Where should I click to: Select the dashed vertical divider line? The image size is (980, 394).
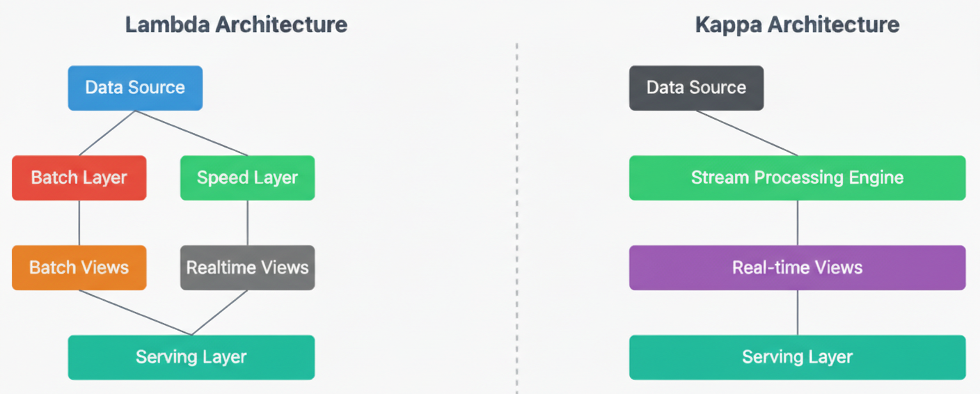pyautogui.click(x=516, y=217)
